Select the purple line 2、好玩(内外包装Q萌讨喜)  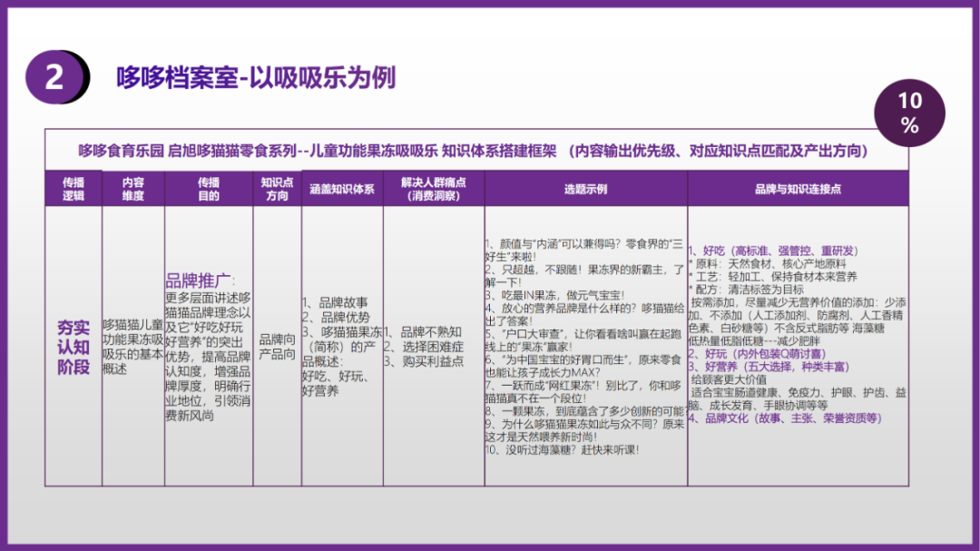point(757,354)
